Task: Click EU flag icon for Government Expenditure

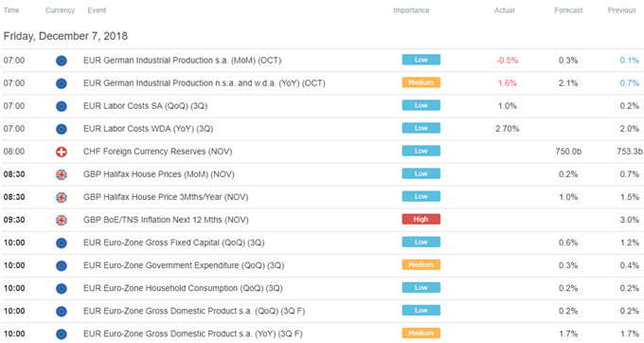Action: (x=62, y=266)
